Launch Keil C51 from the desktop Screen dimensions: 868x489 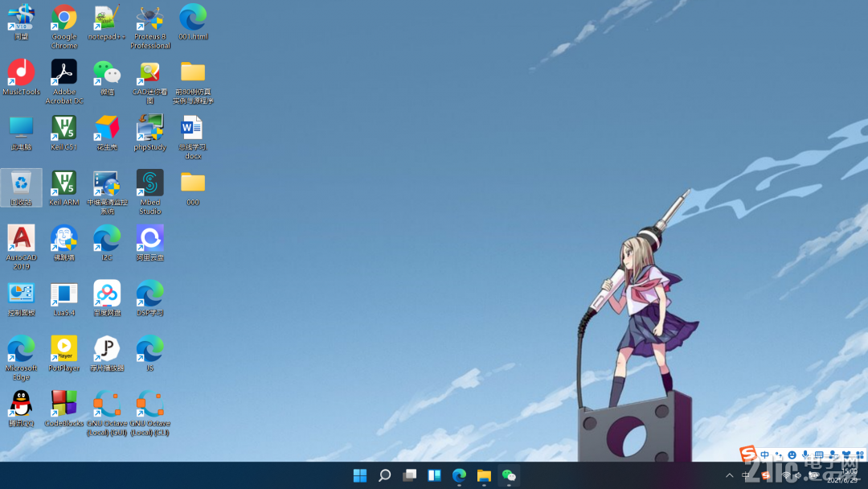tap(64, 133)
